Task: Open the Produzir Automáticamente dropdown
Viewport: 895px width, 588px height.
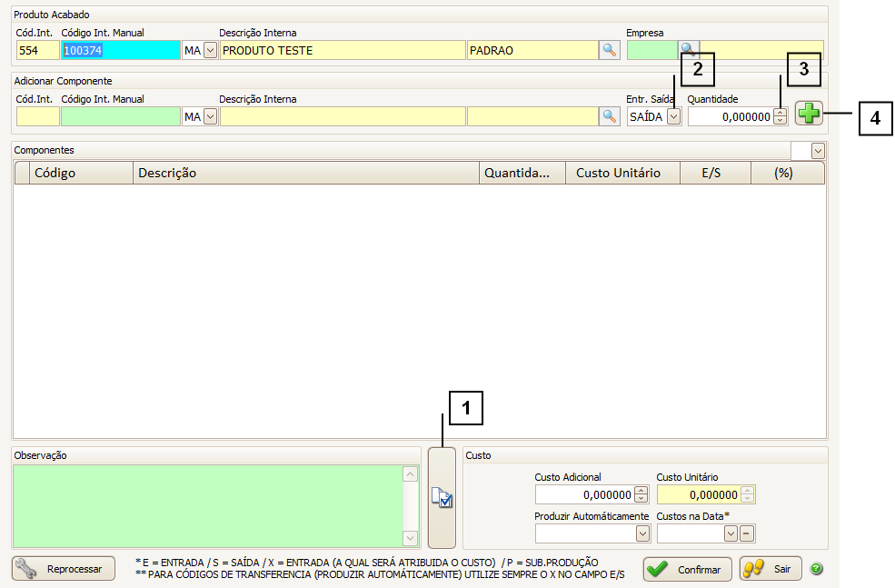Action: (x=641, y=533)
